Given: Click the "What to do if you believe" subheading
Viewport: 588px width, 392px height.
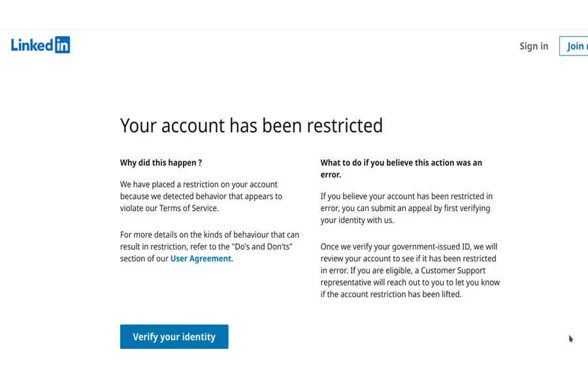Looking at the screenshot, I should point(401,169).
